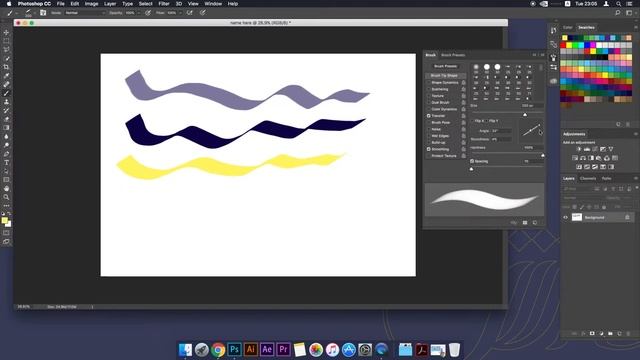This screenshot has width=640, height=360.
Task: Toggle the brush panel from options bar
Action: click(x=43, y=13)
